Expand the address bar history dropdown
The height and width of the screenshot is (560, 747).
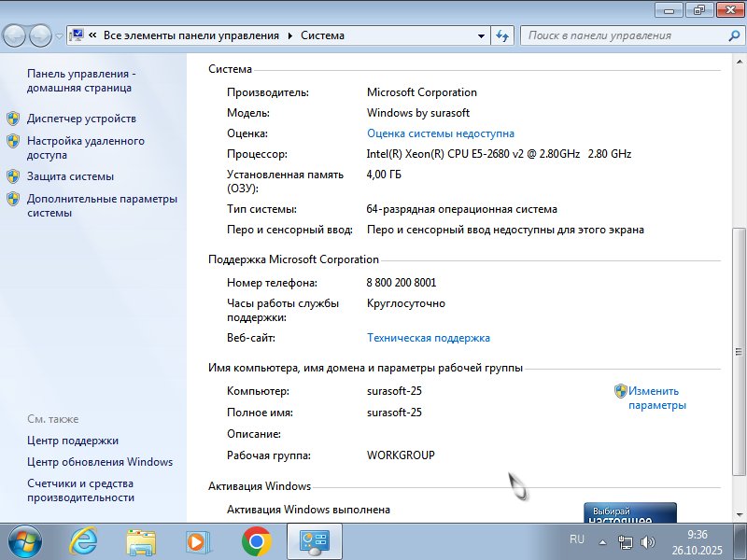coord(482,35)
